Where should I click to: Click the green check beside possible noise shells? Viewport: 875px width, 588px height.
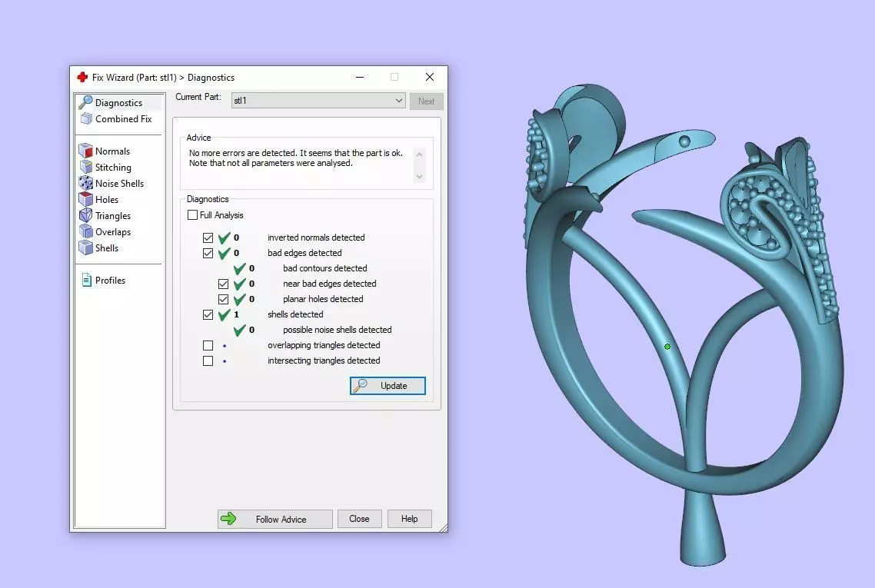coord(240,330)
